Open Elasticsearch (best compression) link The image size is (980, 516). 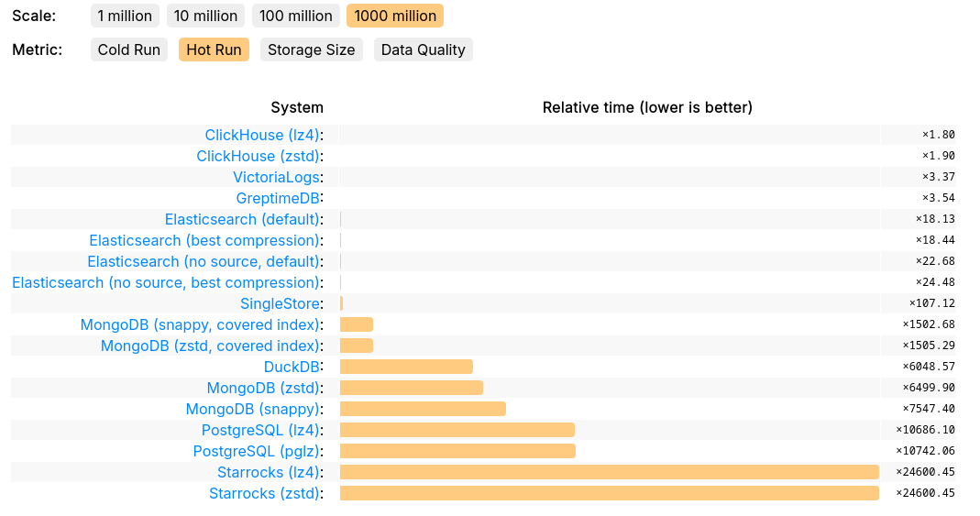coord(204,240)
